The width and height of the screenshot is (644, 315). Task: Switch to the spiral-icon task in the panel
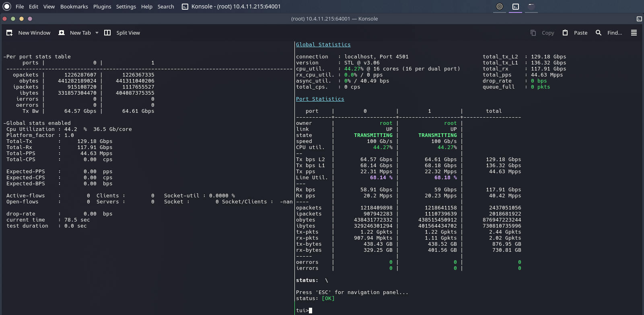tap(500, 6)
